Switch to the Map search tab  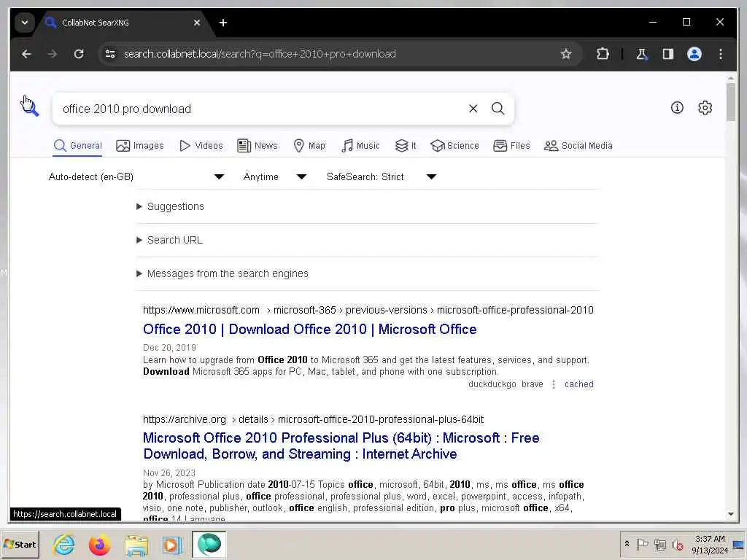pyautogui.click(x=309, y=146)
